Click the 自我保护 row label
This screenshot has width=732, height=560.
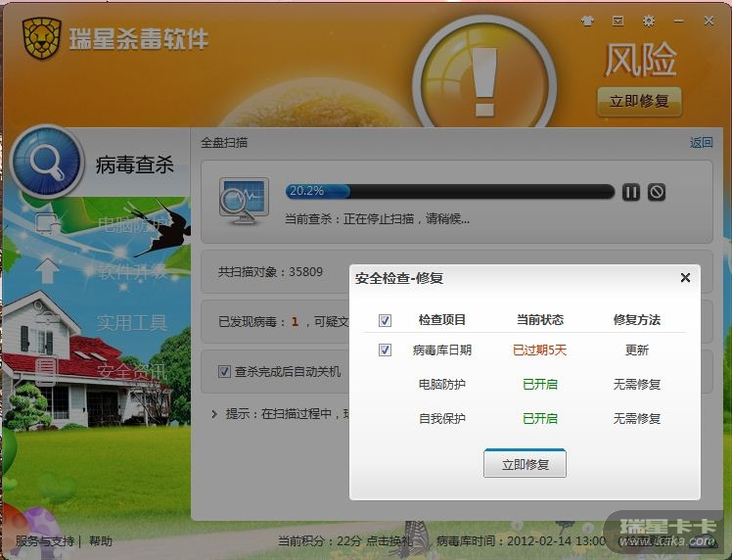[441, 418]
